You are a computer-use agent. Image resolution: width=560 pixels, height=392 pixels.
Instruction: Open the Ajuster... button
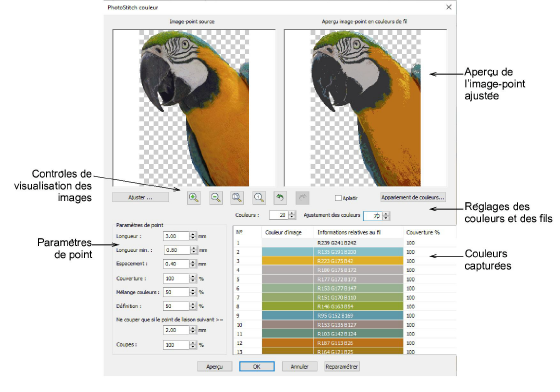coord(140,197)
